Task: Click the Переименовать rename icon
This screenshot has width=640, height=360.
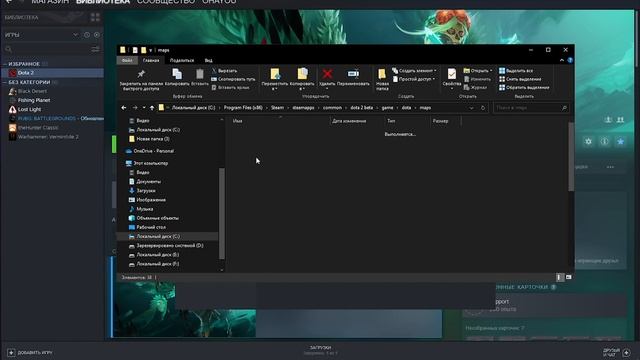Action: coord(353,74)
